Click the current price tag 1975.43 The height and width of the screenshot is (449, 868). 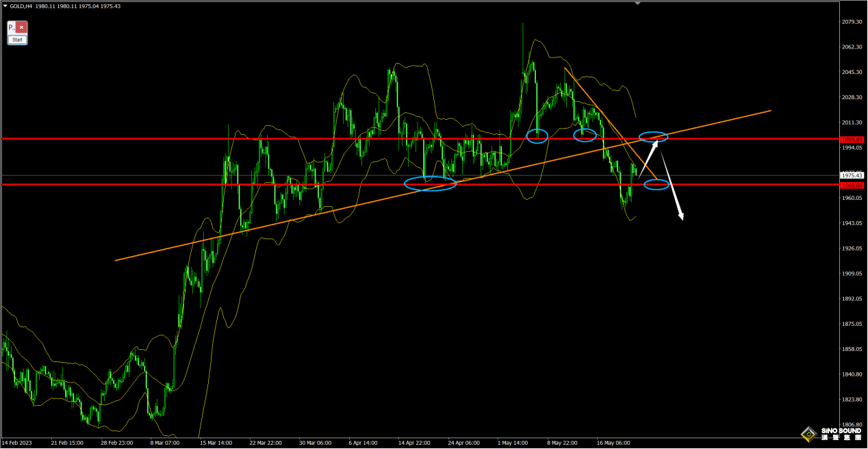pyautogui.click(x=852, y=176)
